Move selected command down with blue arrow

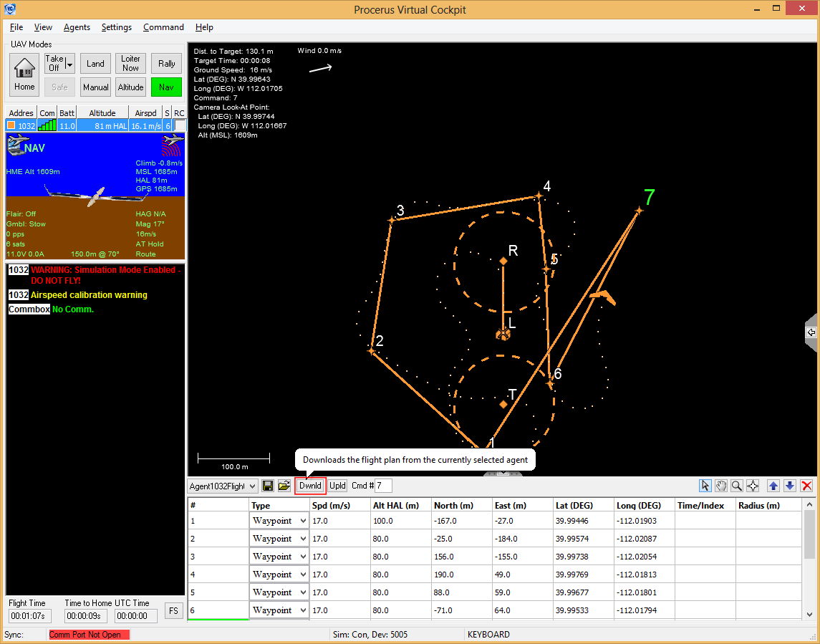(790, 486)
